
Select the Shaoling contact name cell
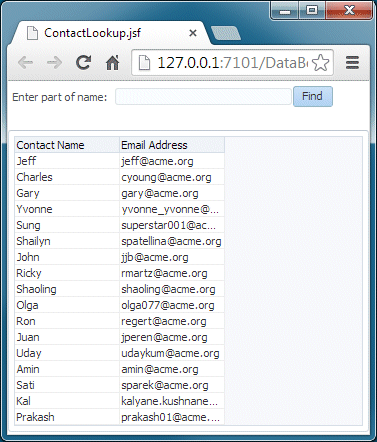[x=67, y=289]
